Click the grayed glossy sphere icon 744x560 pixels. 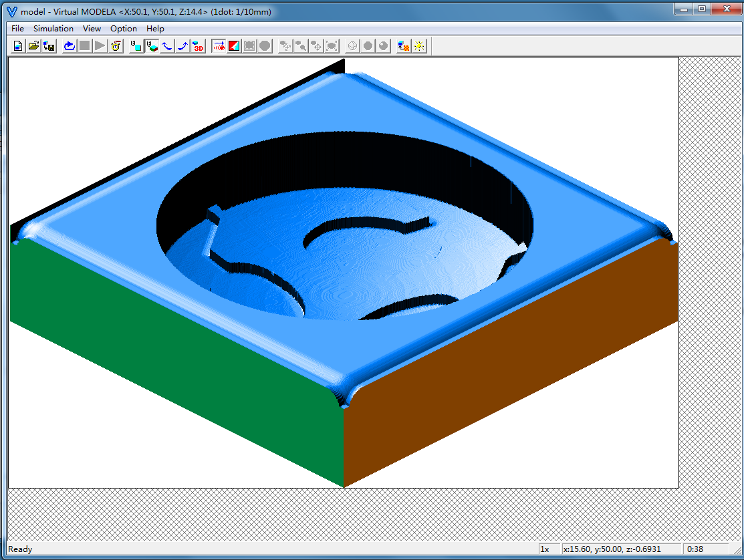click(384, 46)
